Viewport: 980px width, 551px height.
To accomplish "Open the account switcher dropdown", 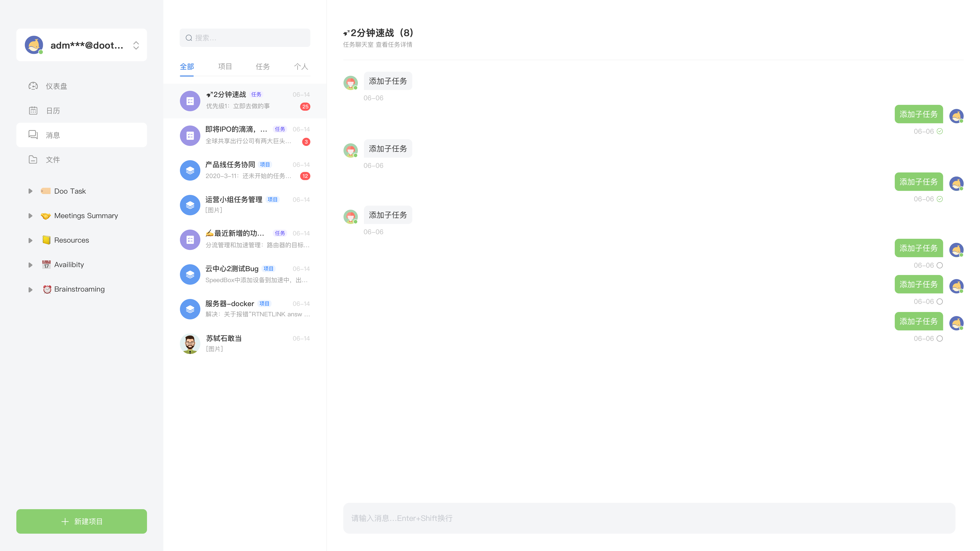I will (x=136, y=45).
